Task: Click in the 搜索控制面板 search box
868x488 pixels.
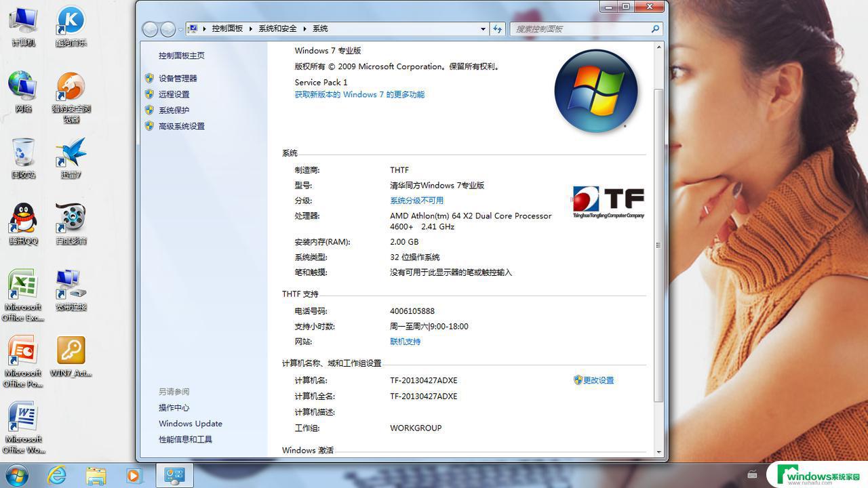Action: pos(580,28)
